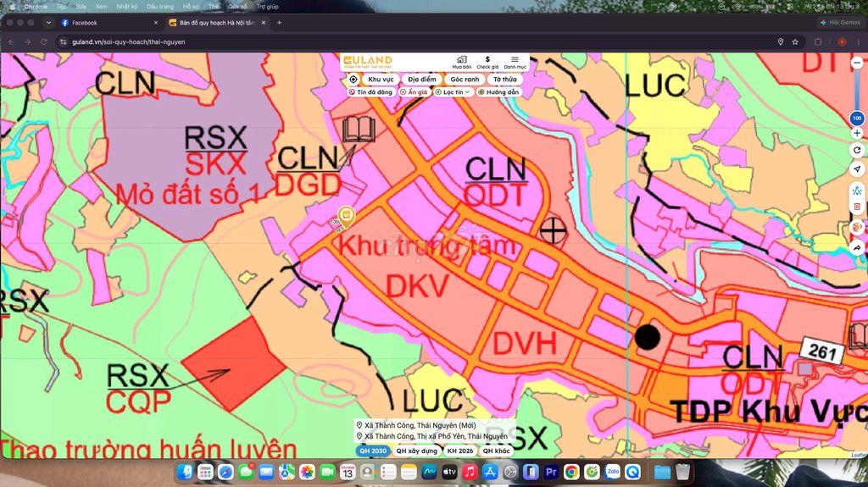Click the refresh map icon
The width and height of the screenshot is (868, 487).
click(x=857, y=150)
